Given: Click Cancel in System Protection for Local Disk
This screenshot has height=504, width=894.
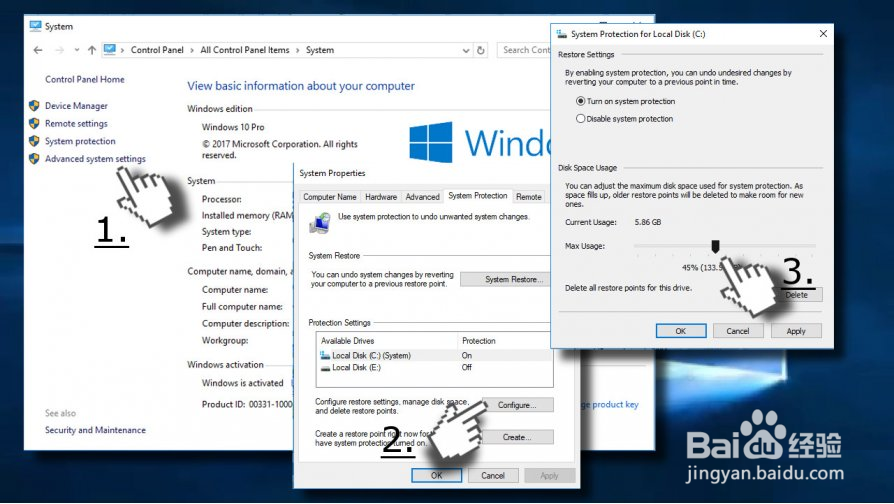Looking at the screenshot, I should (738, 331).
